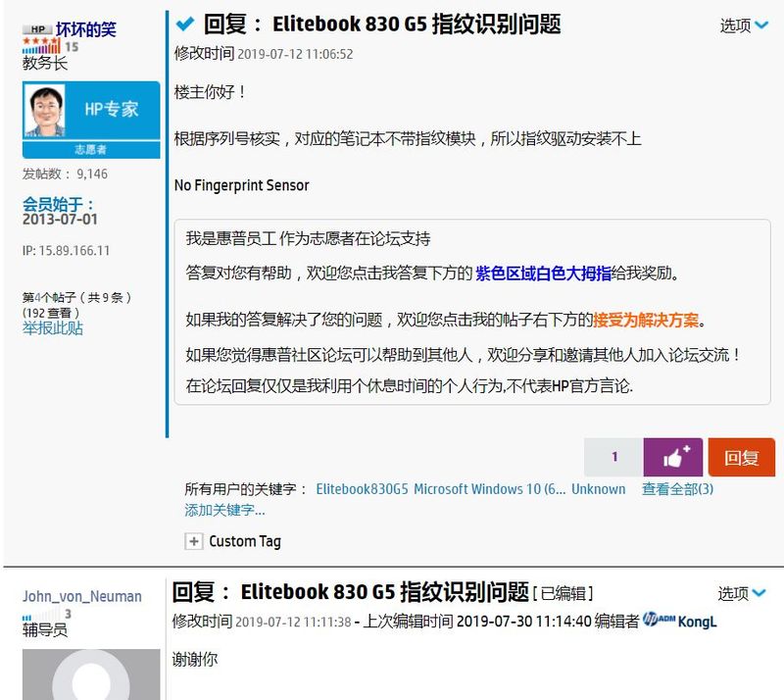Open the Microsoft Windows 10 keyword tag
784x700 pixels.
[x=489, y=489]
